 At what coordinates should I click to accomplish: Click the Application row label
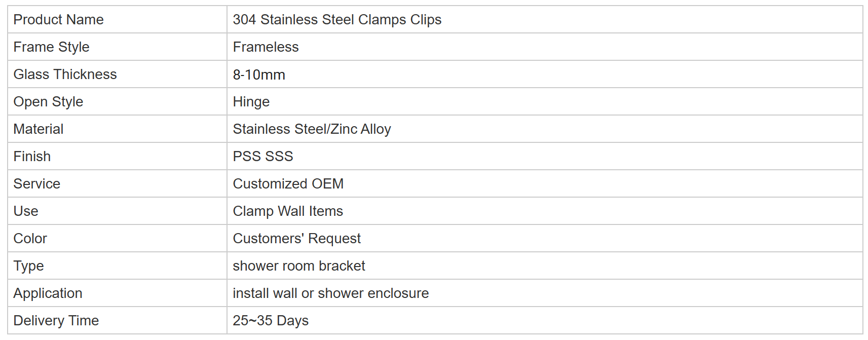pos(48,293)
